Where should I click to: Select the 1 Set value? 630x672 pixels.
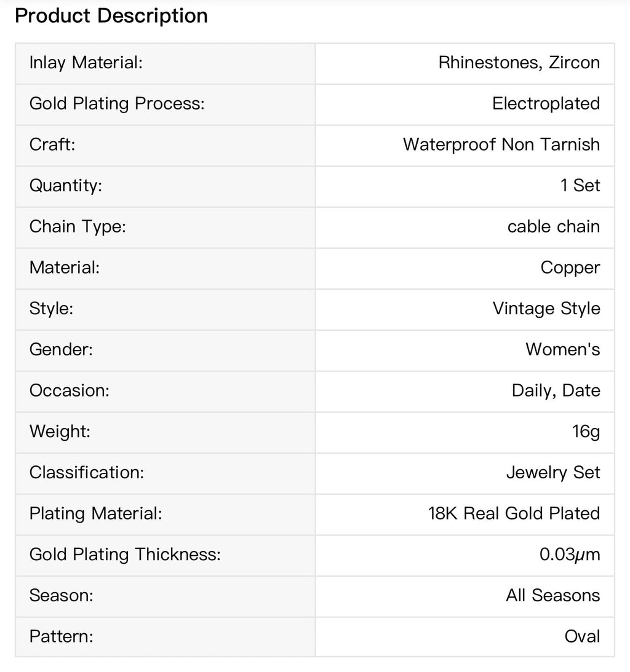[580, 185]
